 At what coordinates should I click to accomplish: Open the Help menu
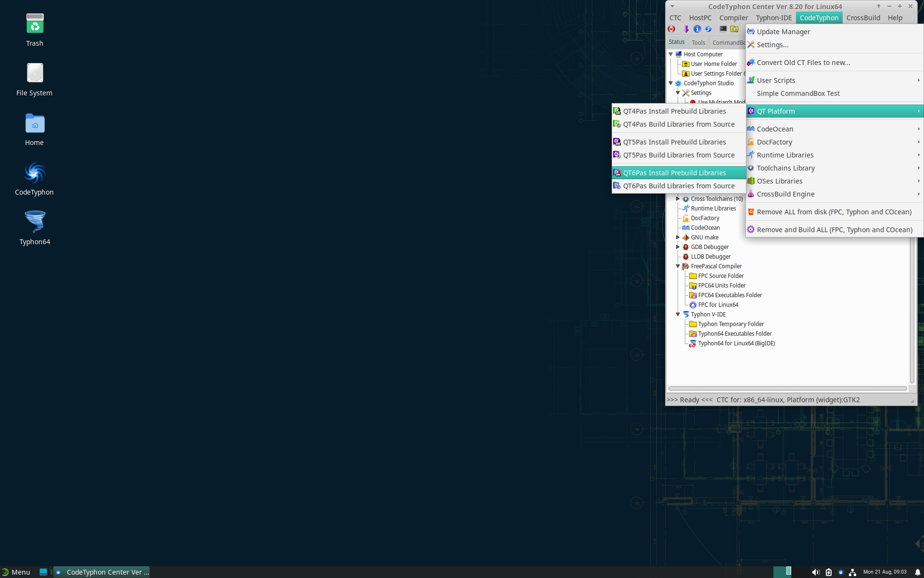coord(895,18)
